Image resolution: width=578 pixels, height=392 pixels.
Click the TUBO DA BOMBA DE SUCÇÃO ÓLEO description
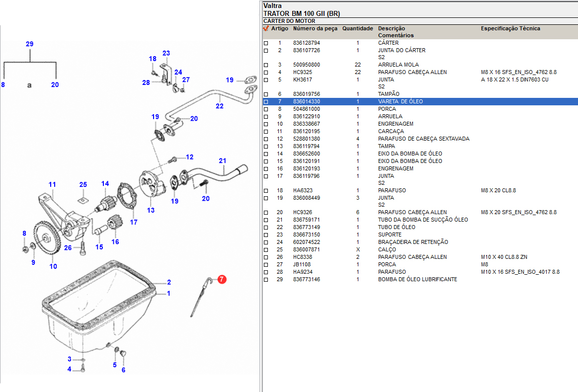(423, 220)
